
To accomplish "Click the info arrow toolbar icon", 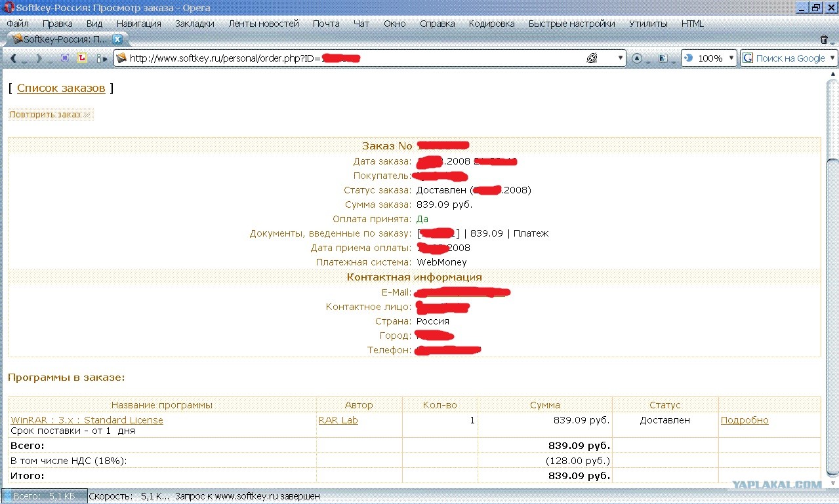I will click(101, 58).
